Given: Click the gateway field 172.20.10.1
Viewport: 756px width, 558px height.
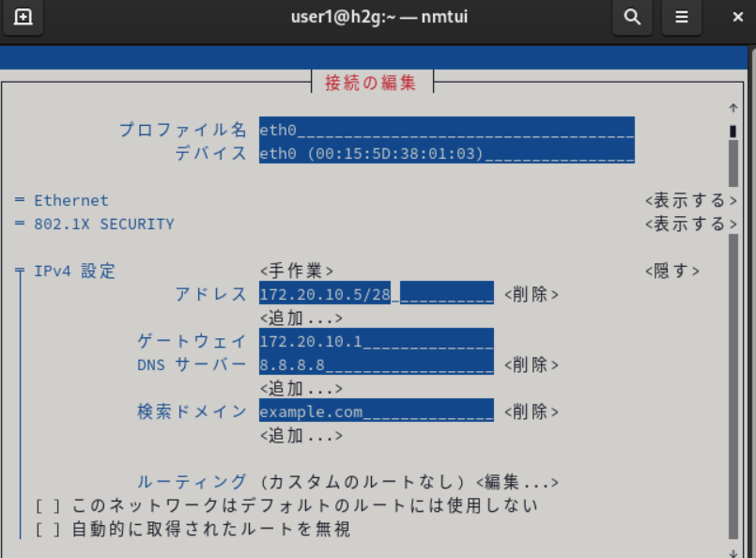Looking at the screenshot, I should click(376, 340).
